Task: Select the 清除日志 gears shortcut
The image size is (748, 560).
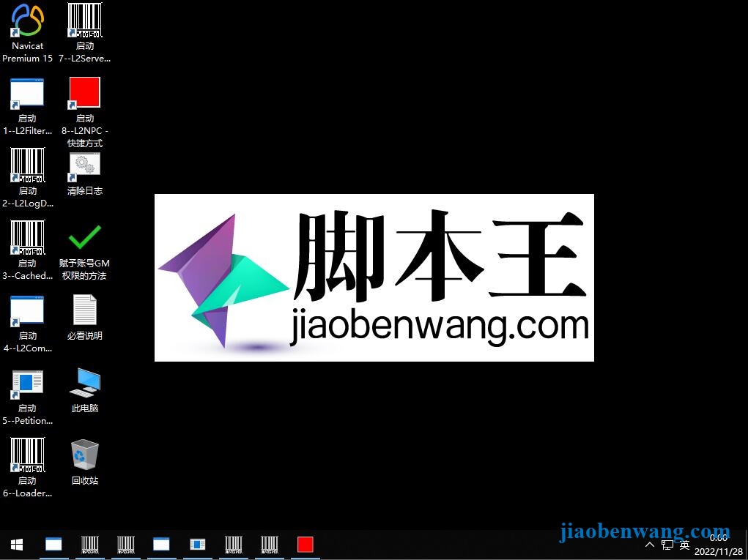Action: click(85, 174)
